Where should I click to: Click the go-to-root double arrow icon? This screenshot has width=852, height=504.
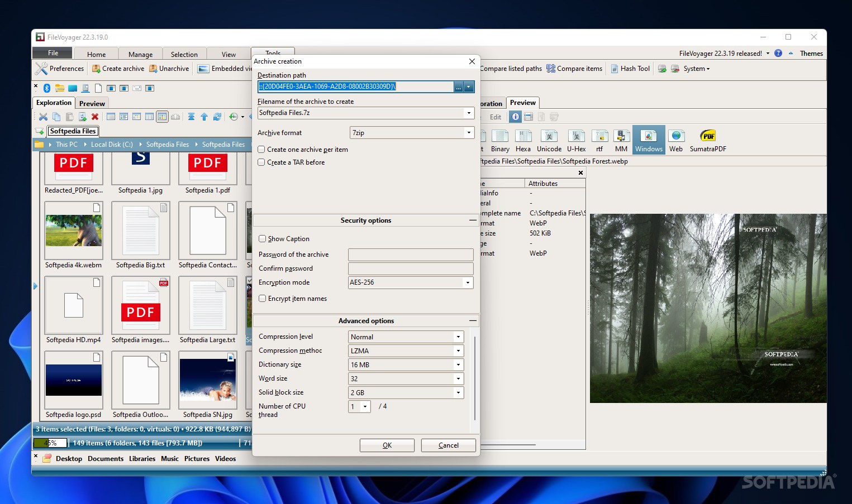click(x=191, y=117)
